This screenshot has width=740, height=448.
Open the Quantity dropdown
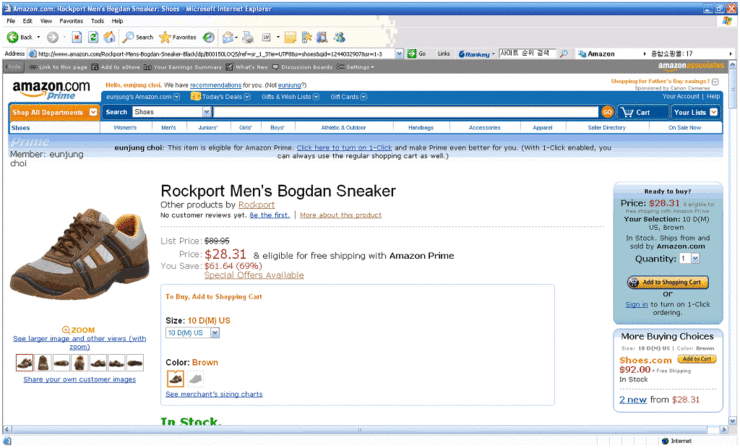click(x=695, y=258)
